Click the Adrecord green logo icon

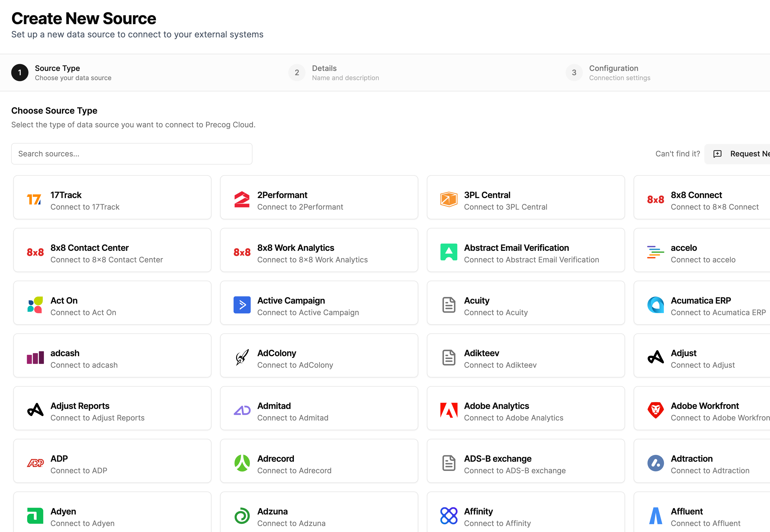tap(242, 463)
